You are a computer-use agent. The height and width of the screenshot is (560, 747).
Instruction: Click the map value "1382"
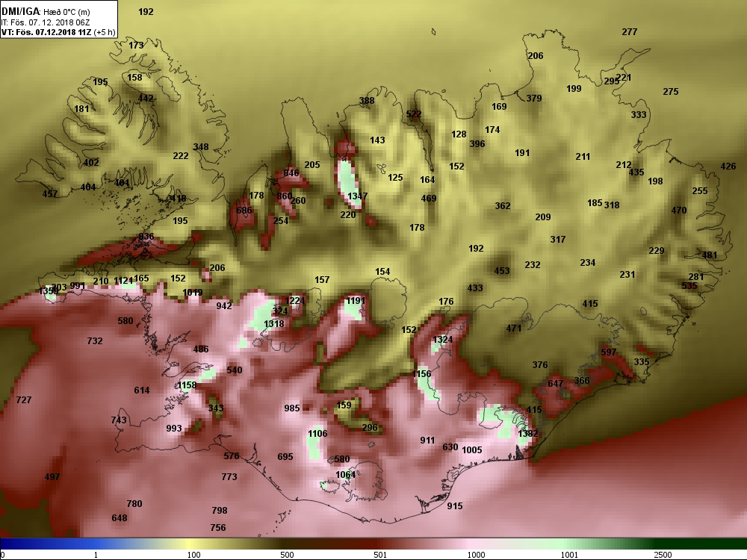[527, 433]
